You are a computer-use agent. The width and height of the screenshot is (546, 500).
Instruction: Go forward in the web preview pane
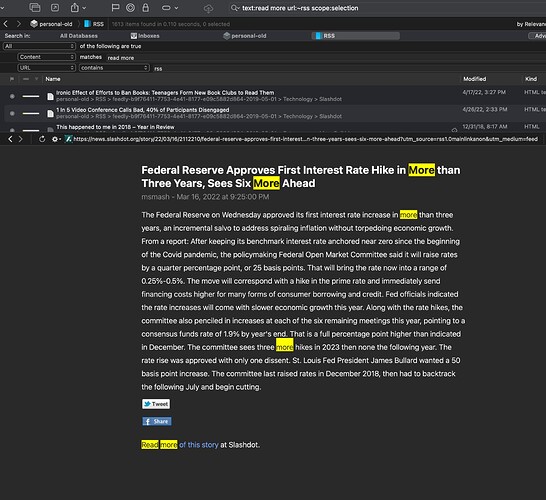coord(21,139)
